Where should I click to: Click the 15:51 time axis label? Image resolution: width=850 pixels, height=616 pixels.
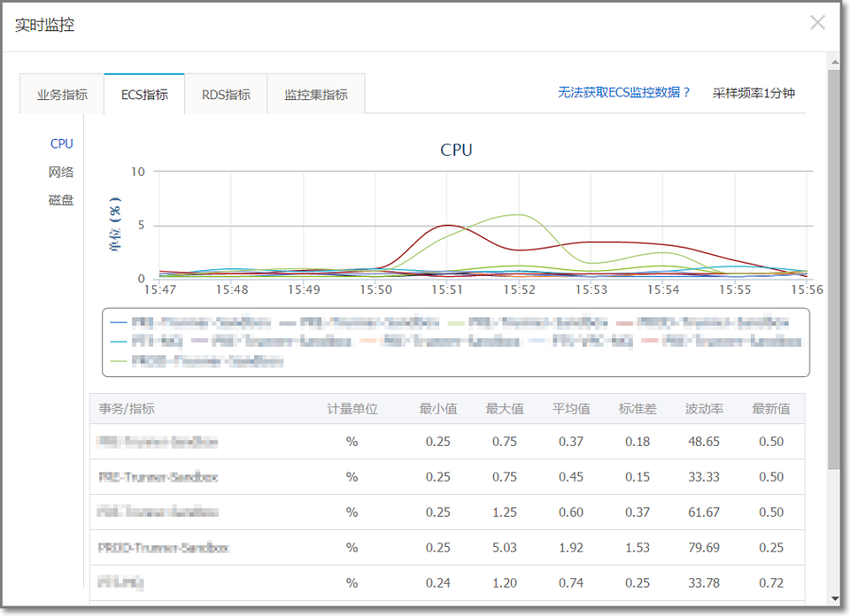coord(448,290)
